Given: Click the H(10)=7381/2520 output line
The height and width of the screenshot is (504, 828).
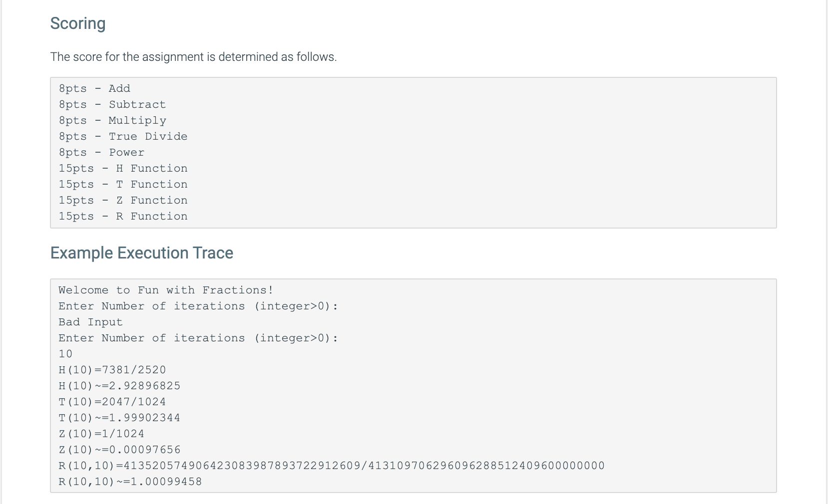Looking at the screenshot, I should tap(112, 370).
